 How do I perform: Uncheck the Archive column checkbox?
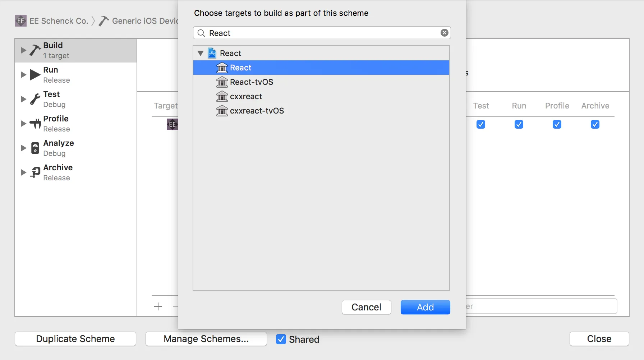[x=595, y=124]
